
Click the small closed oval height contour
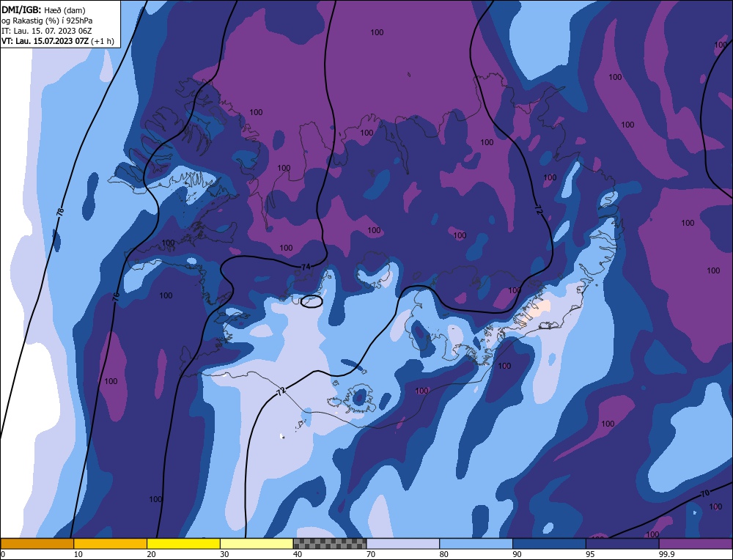click(312, 301)
